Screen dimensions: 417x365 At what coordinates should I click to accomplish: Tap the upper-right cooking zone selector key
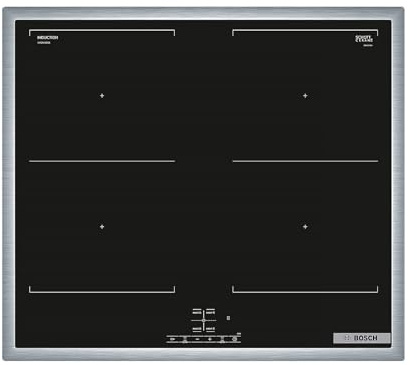210,312
